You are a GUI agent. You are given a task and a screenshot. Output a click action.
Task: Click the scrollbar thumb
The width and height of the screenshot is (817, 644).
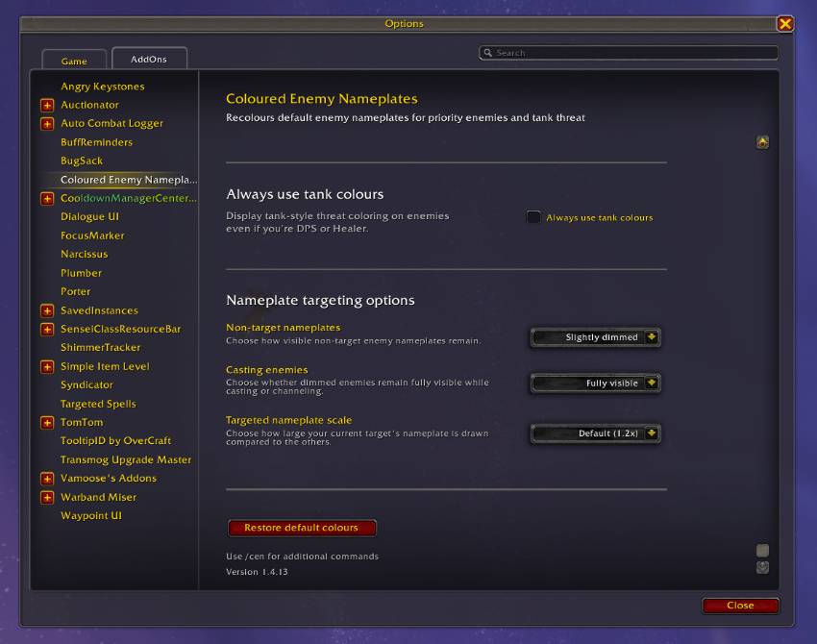pyautogui.click(x=762, y=550)
